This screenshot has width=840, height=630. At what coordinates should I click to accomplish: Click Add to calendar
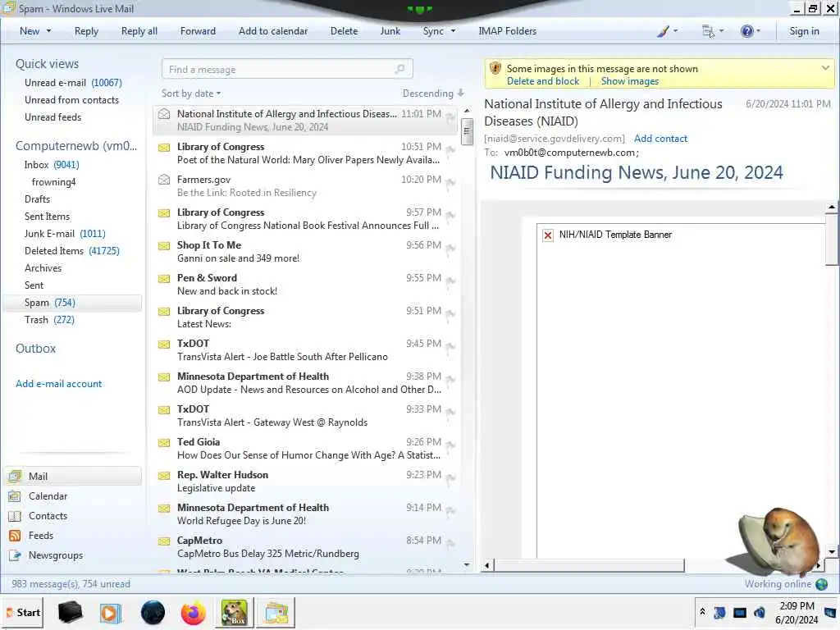(273, 32)
